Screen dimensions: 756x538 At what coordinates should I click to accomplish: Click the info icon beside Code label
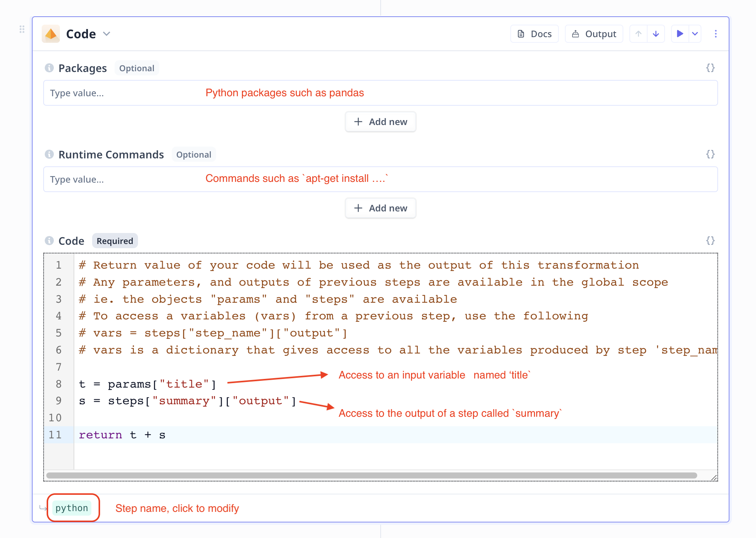point(49,241)
